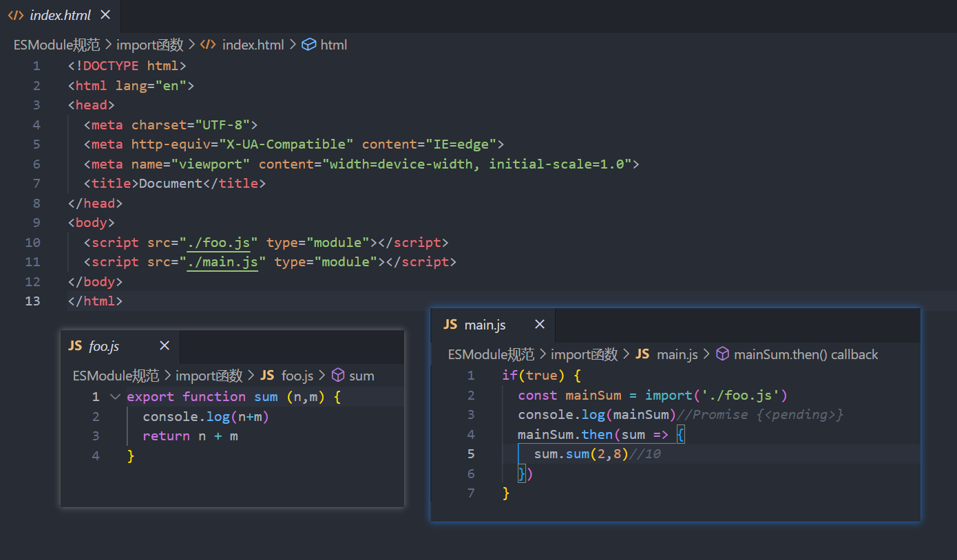Click the mainSum.then() callback symbol icon
The height and width of the screenshot is (560, 957).
pos(723,354)
